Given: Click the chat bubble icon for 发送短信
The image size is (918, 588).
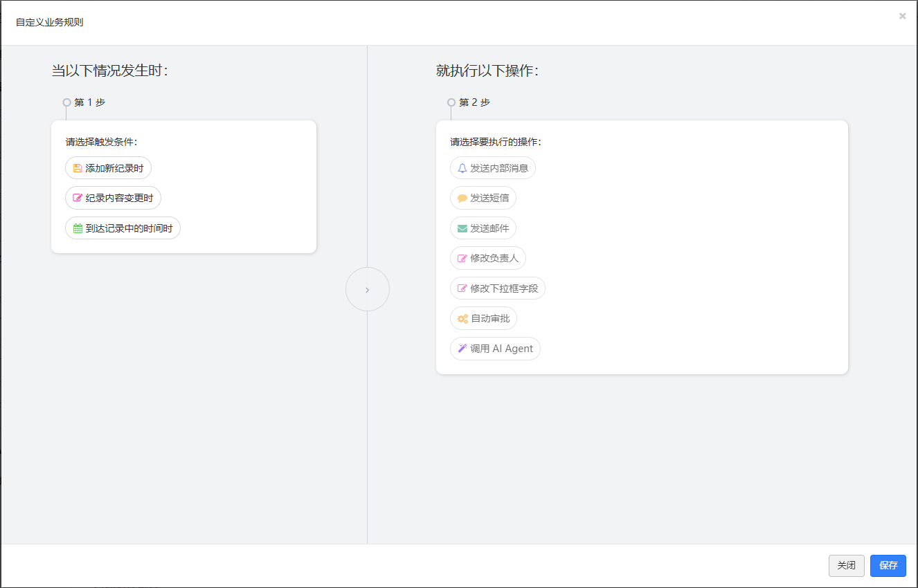Looking at the screenshot, I should [x=462, y=199].
